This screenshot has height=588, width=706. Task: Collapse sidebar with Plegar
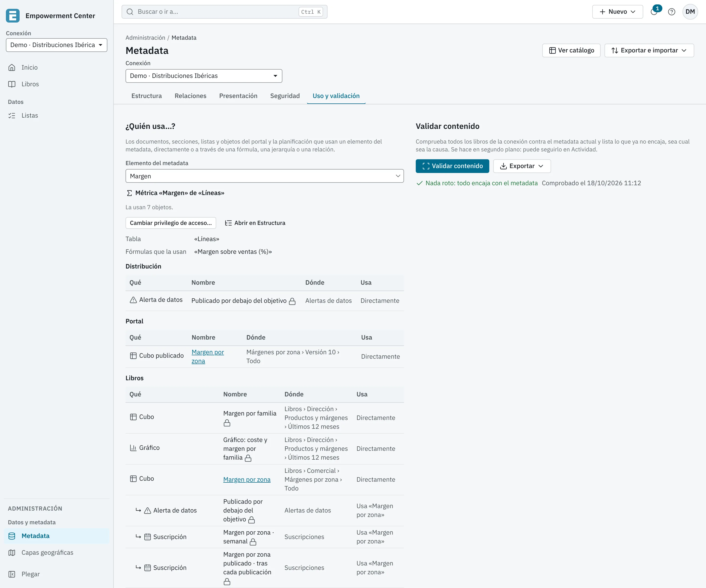56,574
